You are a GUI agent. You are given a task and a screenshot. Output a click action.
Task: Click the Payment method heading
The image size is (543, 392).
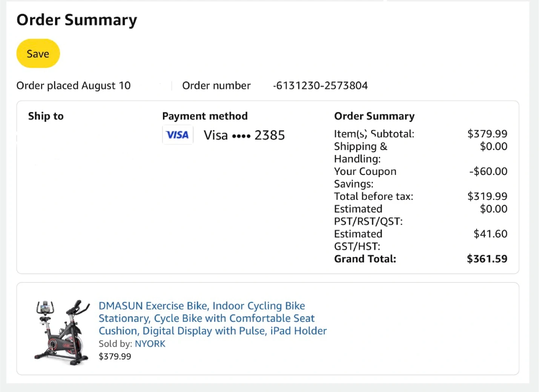coord(205,116)
